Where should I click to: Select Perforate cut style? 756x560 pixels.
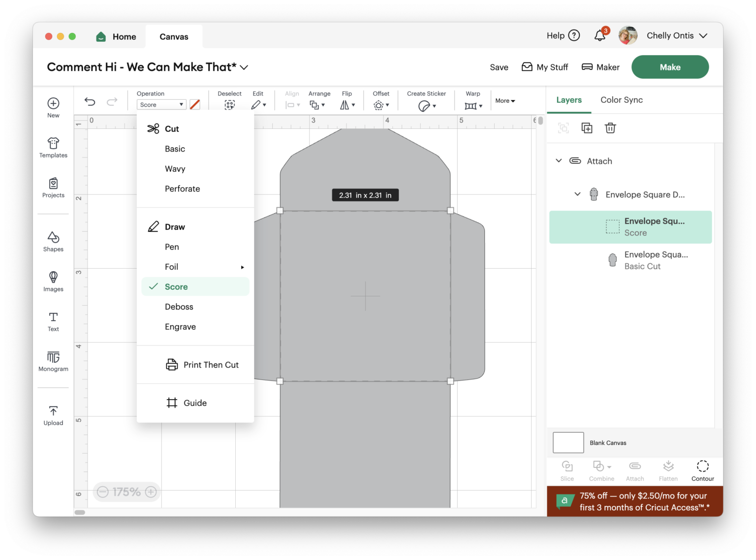click(x=182, y=188)
